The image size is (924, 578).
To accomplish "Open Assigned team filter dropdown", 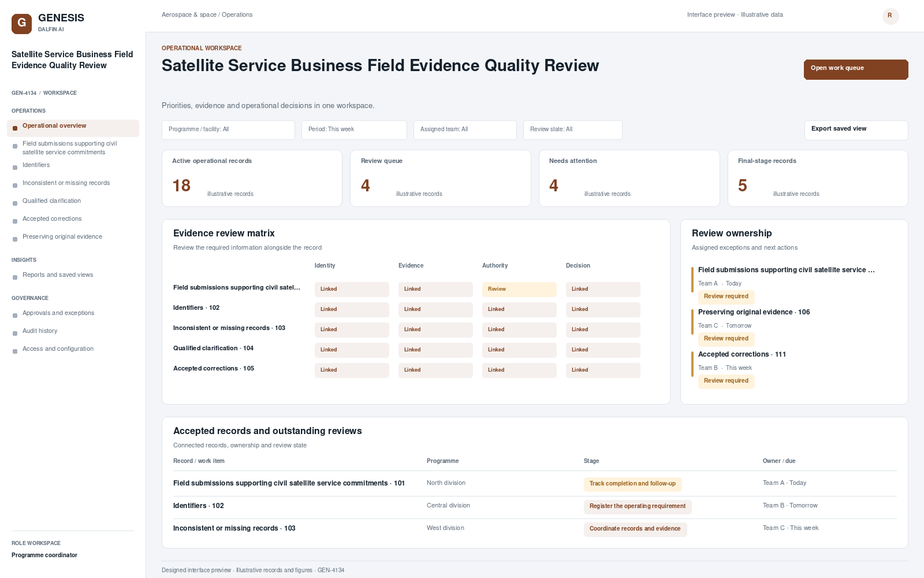I will [x=465, y=130].
